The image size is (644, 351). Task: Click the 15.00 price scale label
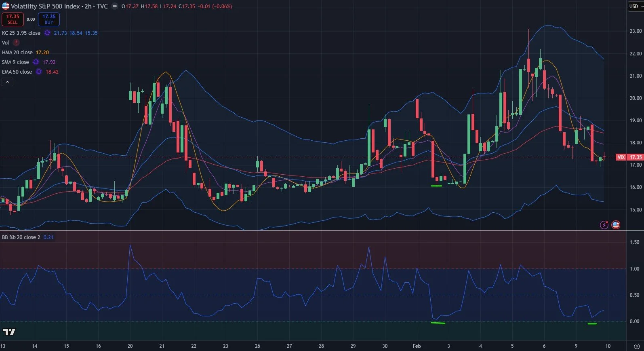(x=636, y=209)
